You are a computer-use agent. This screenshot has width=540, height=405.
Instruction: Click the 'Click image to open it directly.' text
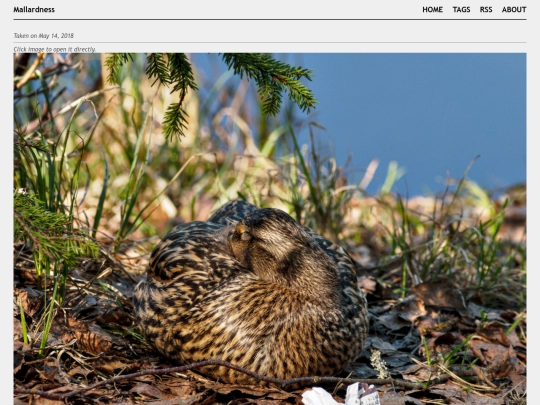pos(54,49)
